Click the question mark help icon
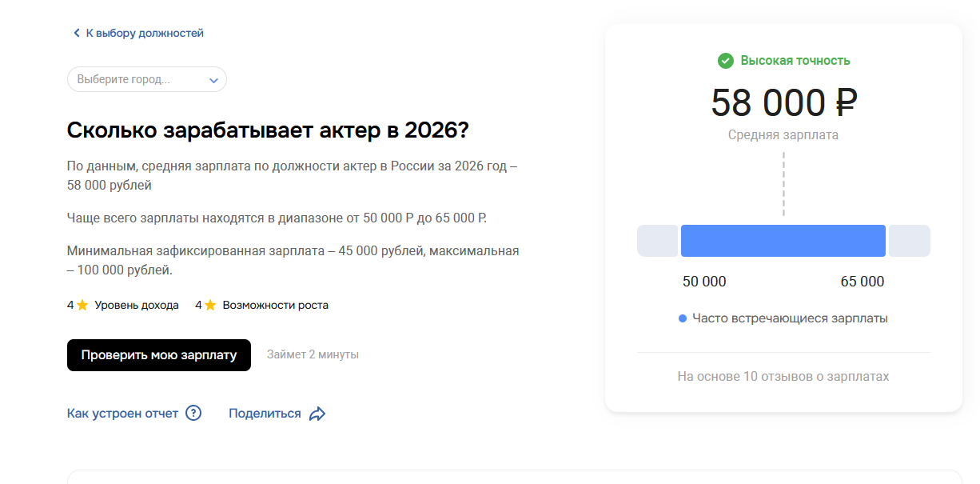The image size is (980, 484). 193,414
